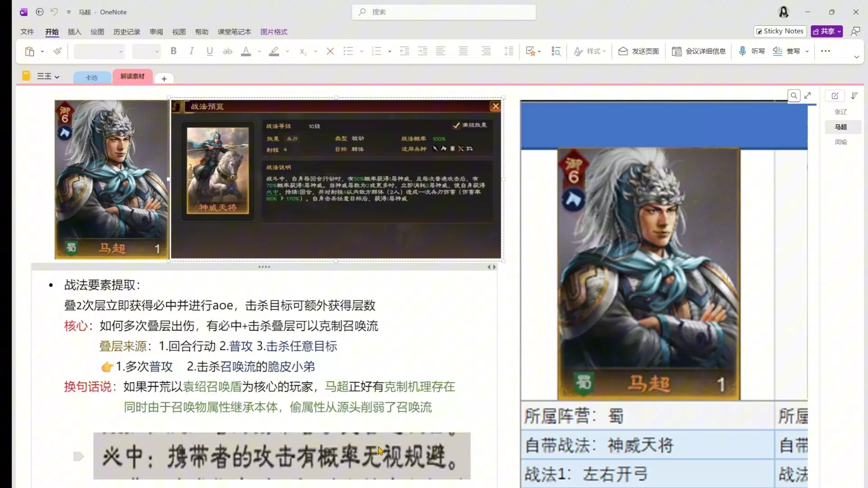
Task: Select the 卡池 section tab
Action: tap(92, 78)
